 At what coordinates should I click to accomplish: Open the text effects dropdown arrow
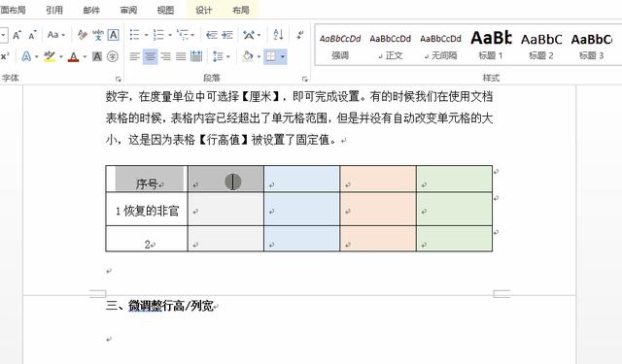tap(37, 56)
